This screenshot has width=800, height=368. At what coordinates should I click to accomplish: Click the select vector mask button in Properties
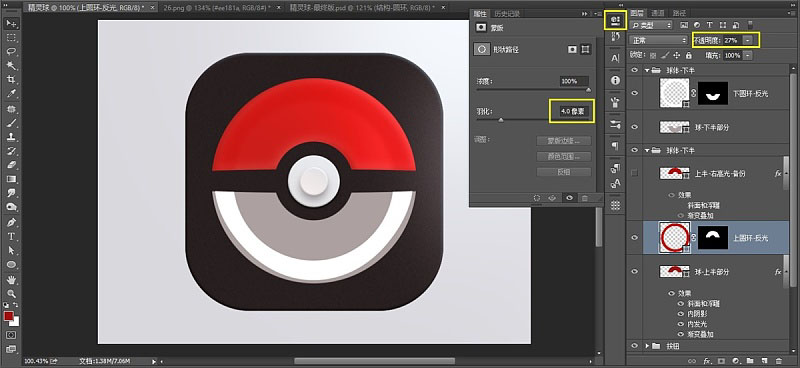pyautogui.click(x=585, y=49)
